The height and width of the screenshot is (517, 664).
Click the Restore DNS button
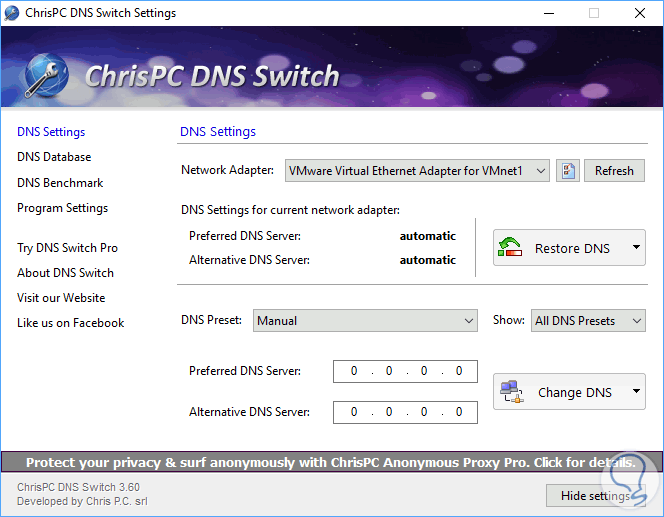point(569,248)
